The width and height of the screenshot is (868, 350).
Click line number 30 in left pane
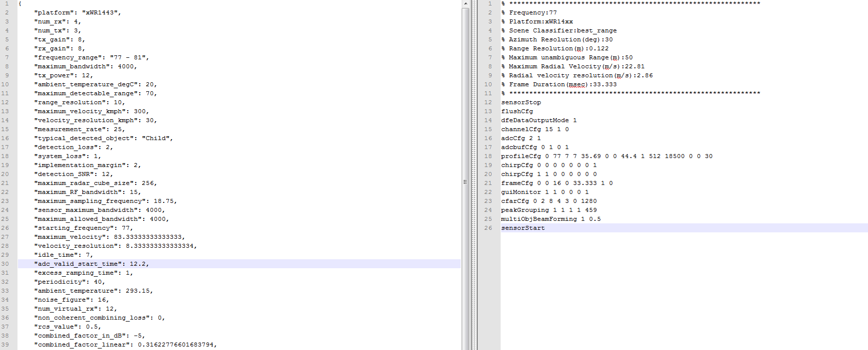tap(5, 264)
